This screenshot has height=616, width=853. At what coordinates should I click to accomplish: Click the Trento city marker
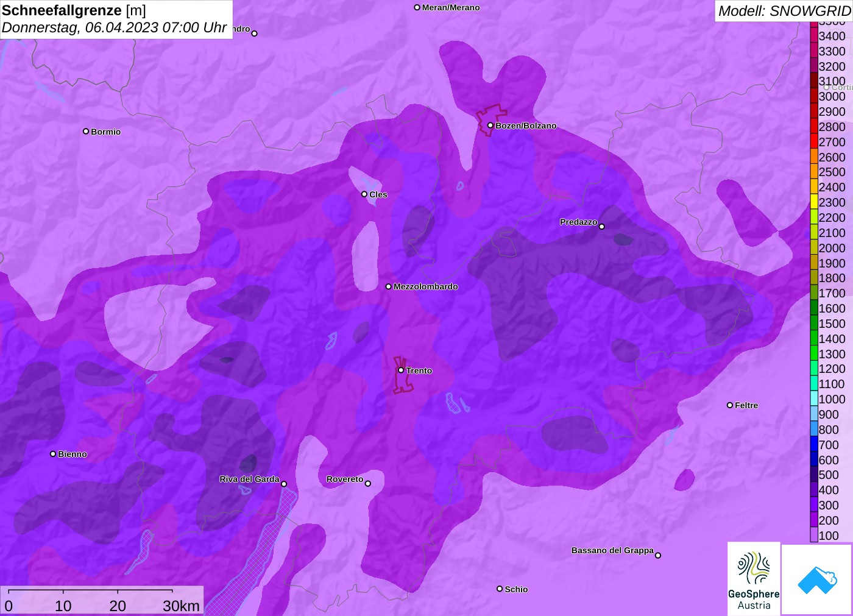point(401,370)
